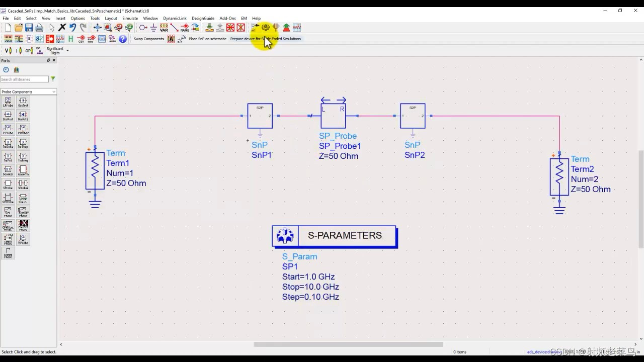The width and height of the screenshot is (644, 362).
Task: Click the Simulate gear icon
Action: point(265,27)
